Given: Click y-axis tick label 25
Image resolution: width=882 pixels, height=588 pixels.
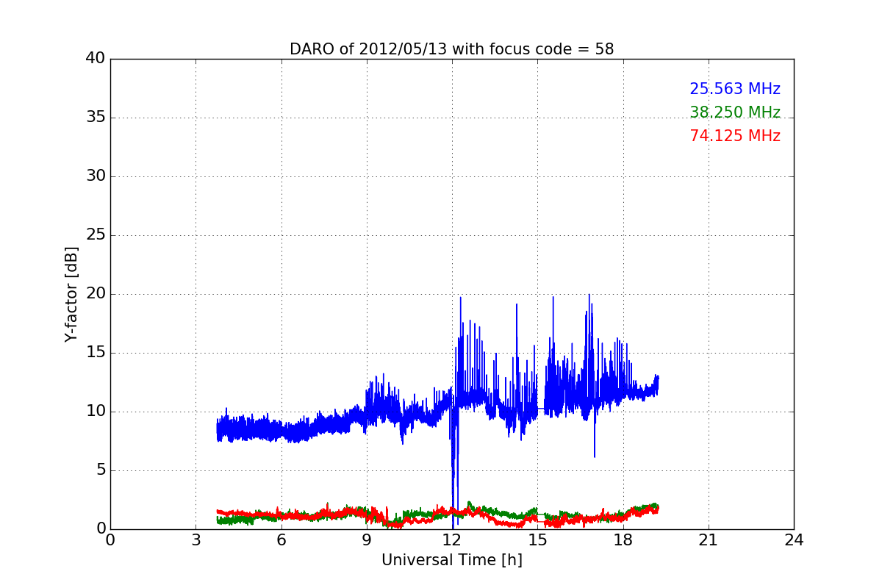Looking at the screenshot, I should (96, 235).
